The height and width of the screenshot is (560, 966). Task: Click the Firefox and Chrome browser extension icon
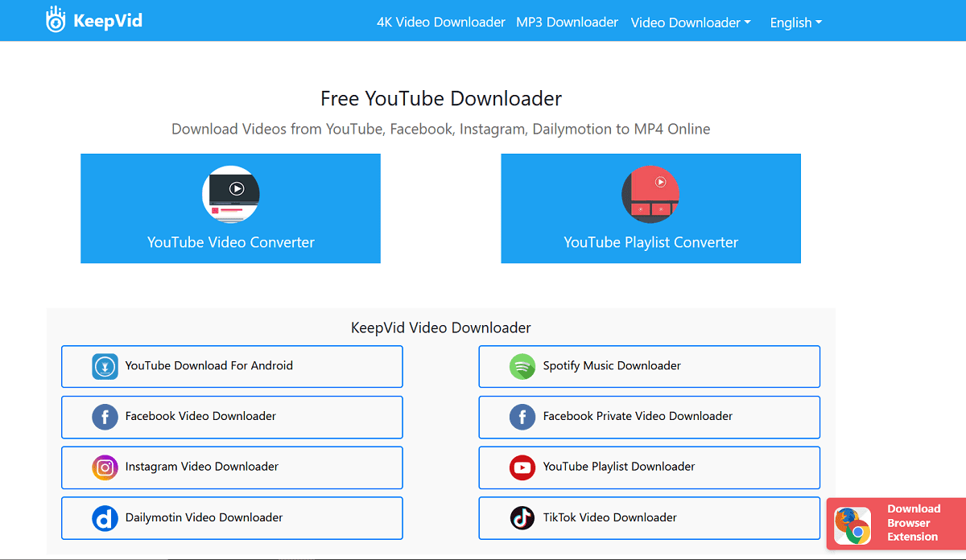click(x=852, y=525)
